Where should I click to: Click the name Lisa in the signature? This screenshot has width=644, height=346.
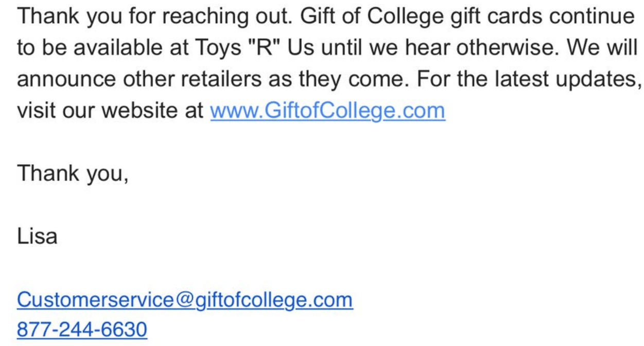click(x=37, y=237)
